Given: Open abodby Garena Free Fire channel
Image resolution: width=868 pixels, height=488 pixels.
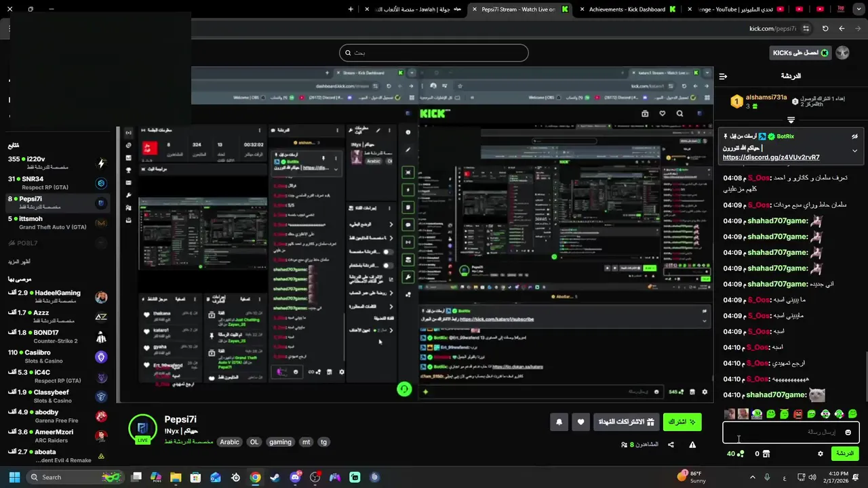Looking at the screenshot, I should (58, 416).
